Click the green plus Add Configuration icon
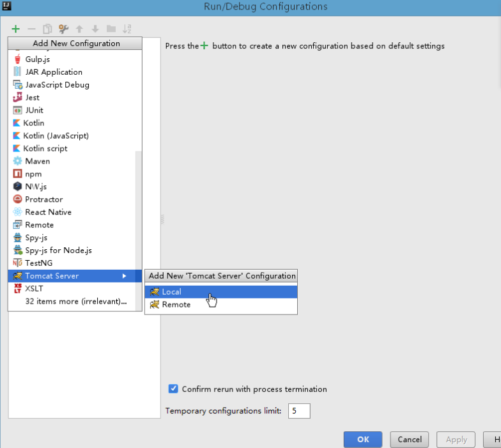501x448 pixels. click(x=15, y=29)
